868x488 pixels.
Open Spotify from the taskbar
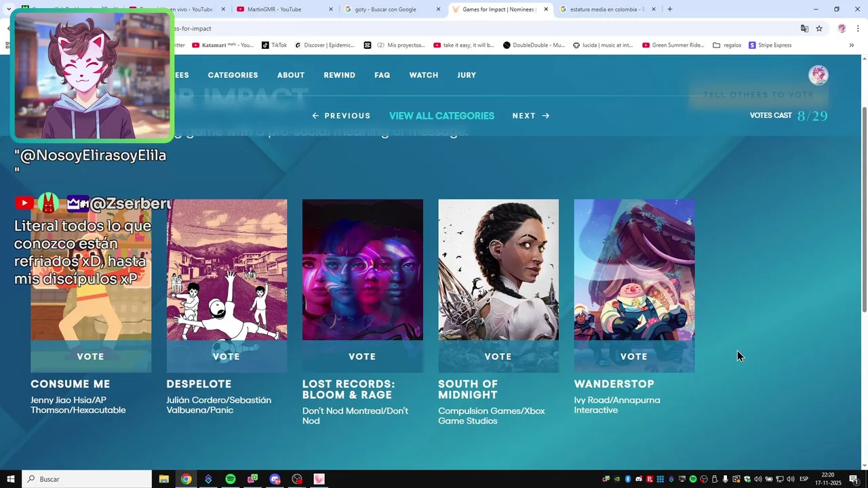231,479
